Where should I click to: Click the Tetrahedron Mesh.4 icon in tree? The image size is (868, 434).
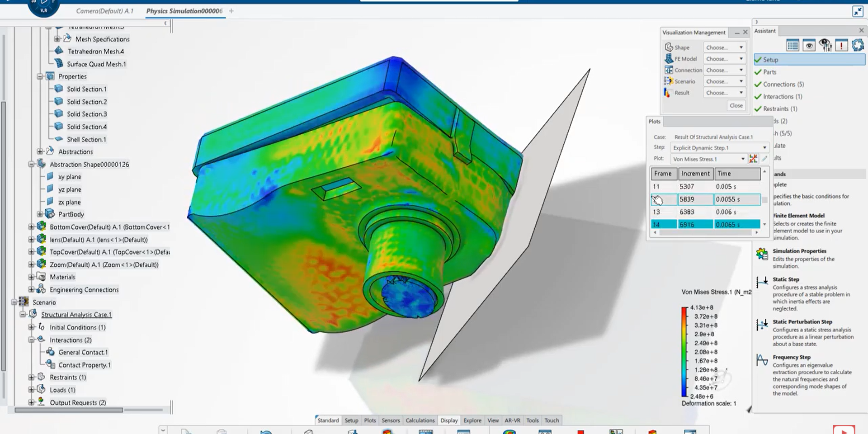pyautogui.click(x=59, y=51)
